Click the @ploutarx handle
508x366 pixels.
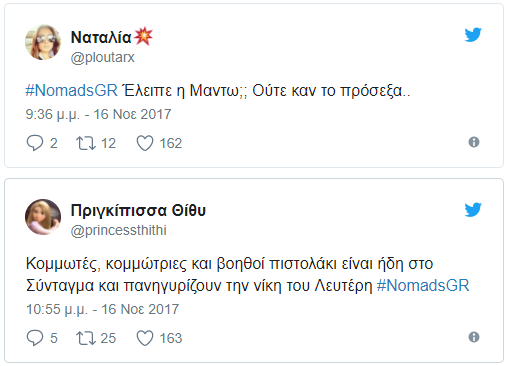click(102, 58)
